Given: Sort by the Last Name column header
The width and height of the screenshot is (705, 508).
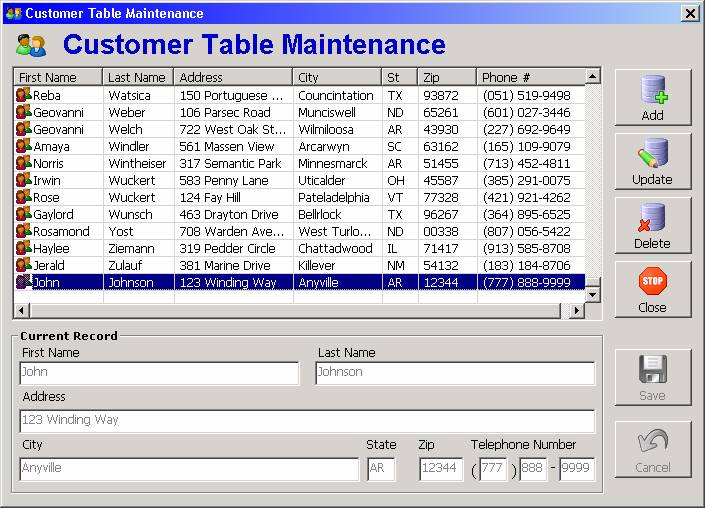Looking at the screenshot, I should tap(138, 77).
